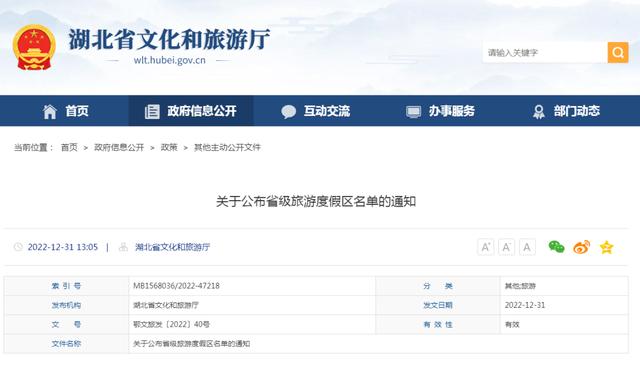Click the 当前位置 breadcrumb label
The width and height of the screenshot is (640, 367).
33,147
